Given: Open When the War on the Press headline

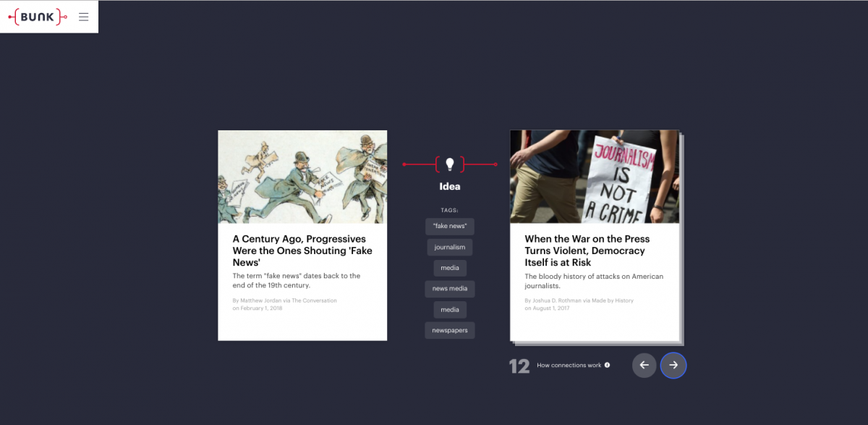Looking at the screenshot, I should pos(587,251).
